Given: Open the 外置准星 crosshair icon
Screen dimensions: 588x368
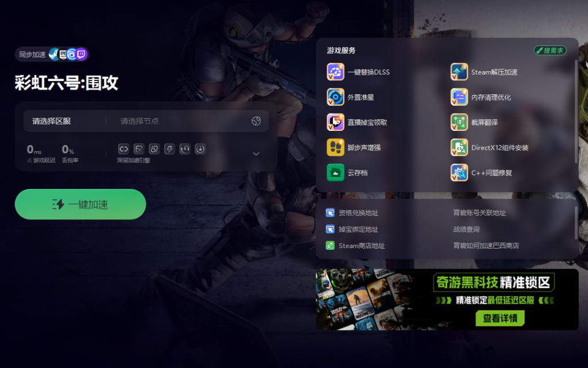Looking at the screenshot, I should tap(335, 97).
